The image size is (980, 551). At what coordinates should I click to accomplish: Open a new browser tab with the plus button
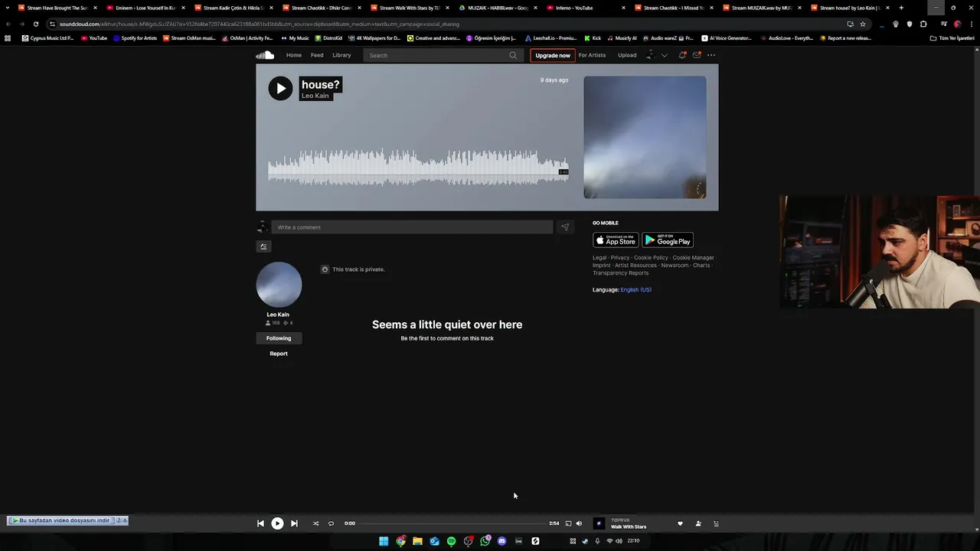pyautogui.click(x=901, y=8)
